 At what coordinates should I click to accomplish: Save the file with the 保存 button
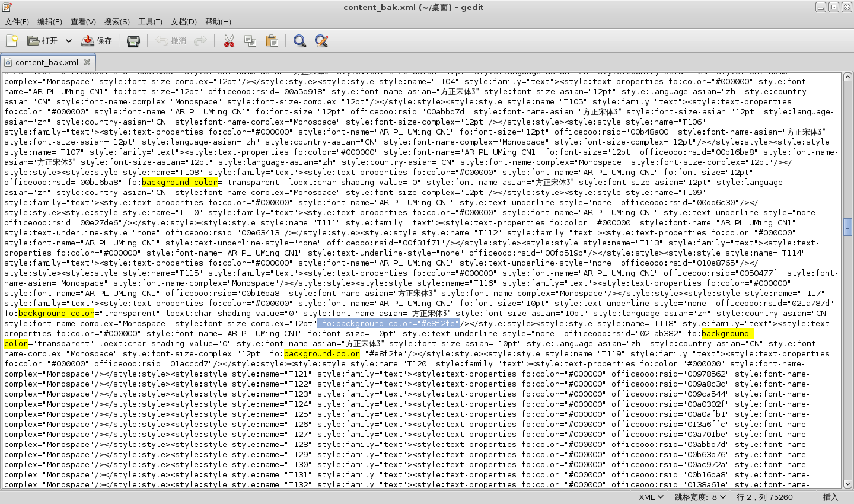(x=97, y=41)
